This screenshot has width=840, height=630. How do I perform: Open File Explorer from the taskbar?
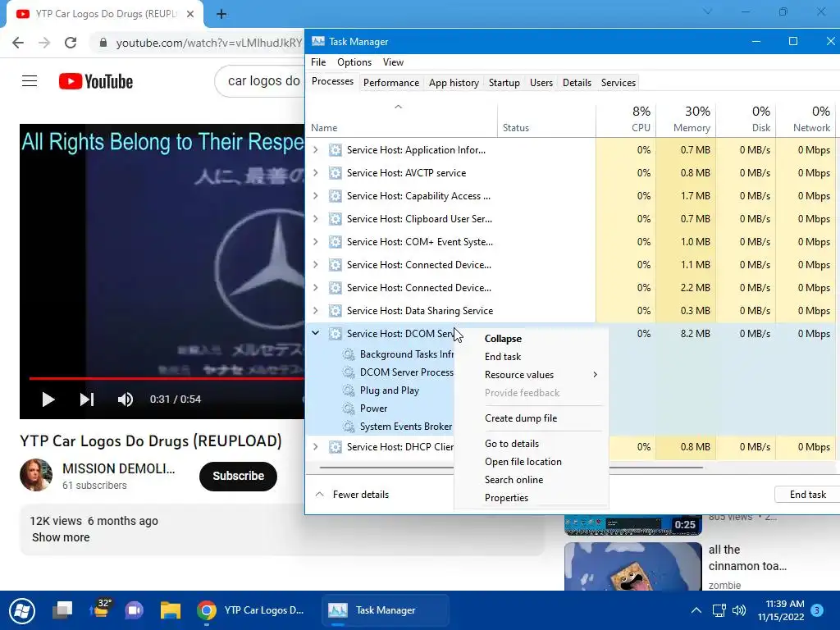coord(171,610)
